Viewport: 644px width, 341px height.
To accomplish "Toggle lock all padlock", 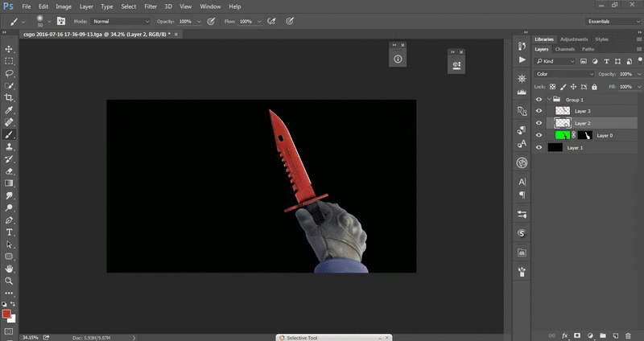I will [x=594, y=87].
